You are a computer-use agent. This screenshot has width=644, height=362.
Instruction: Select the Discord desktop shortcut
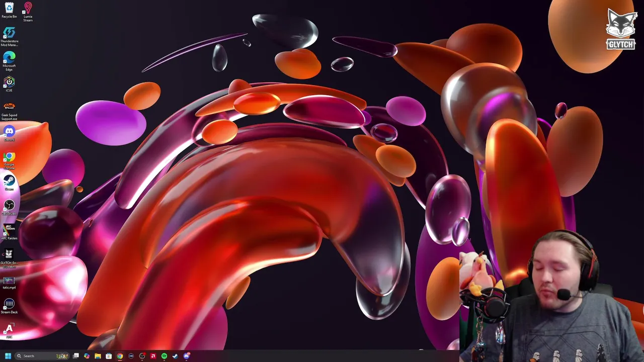9,133
